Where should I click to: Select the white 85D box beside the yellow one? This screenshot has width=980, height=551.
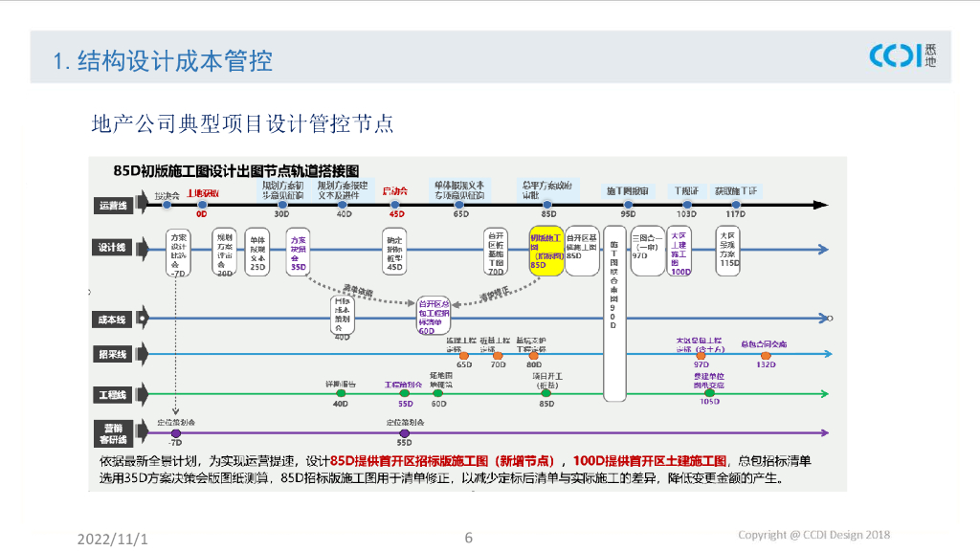pos(582,252)
